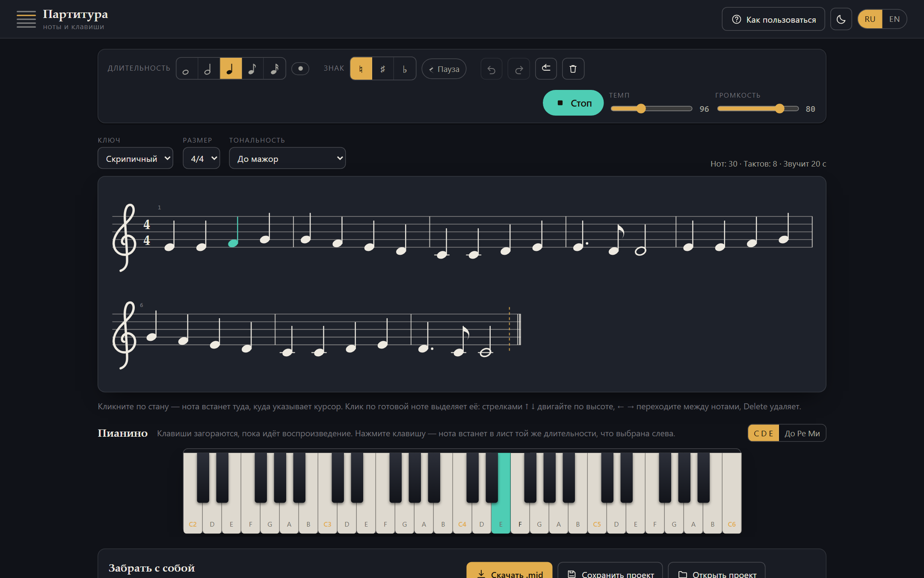The image size is (924, 578).
Task: Select the whole note duration
Action: point(187,69)
